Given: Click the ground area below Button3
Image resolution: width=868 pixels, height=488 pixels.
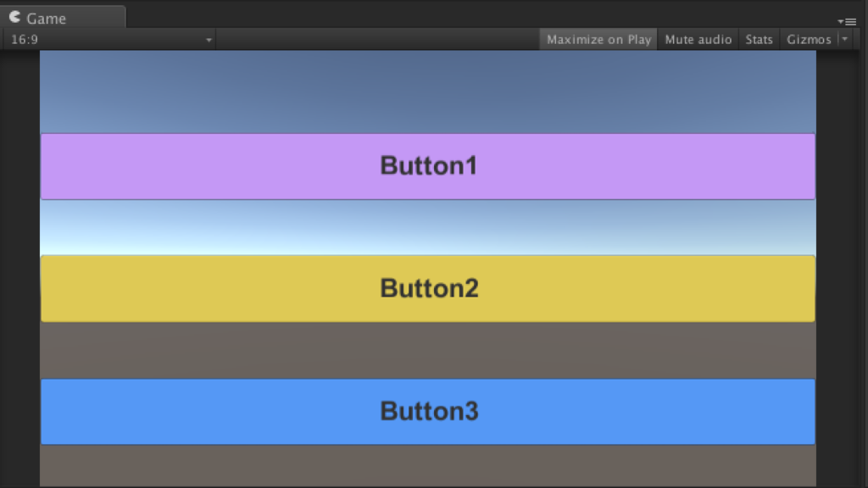Looking at the screenshot, I should tap(428, 466).
